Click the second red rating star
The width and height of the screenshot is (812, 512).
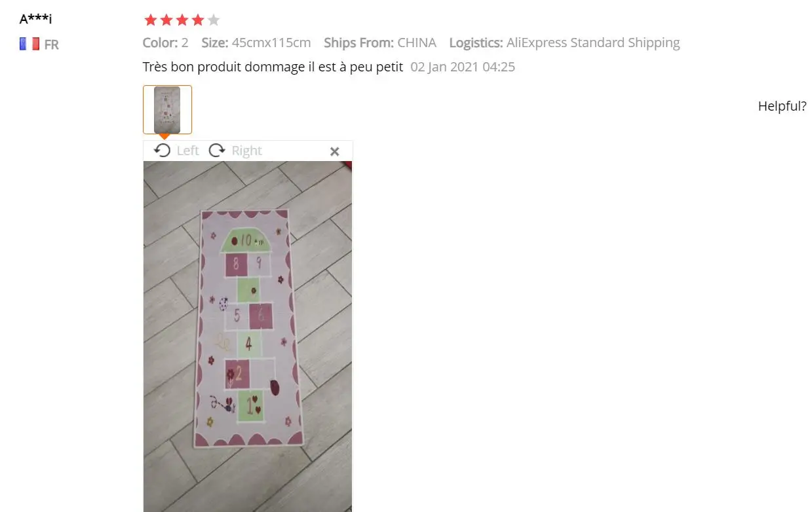tap(166, 20)
